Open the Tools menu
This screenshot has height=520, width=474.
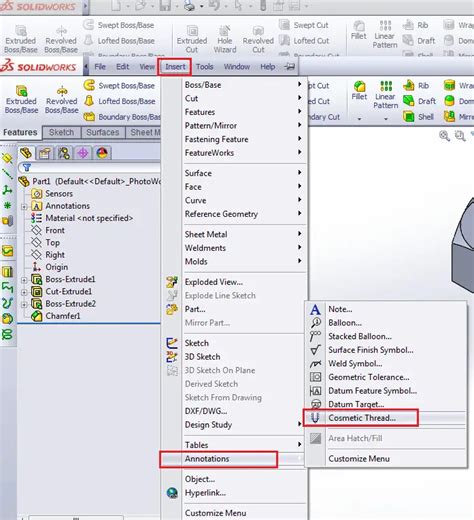coord(204,67)
